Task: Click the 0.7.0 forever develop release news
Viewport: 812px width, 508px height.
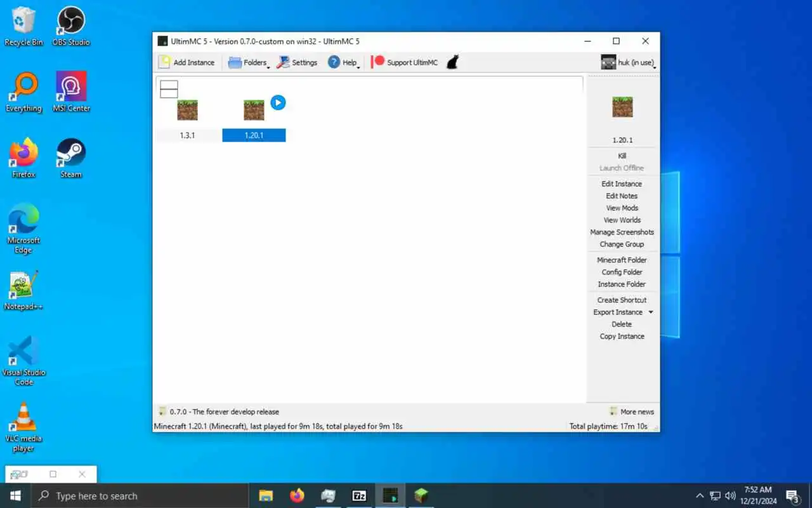Action: click(x=219, y=411)
